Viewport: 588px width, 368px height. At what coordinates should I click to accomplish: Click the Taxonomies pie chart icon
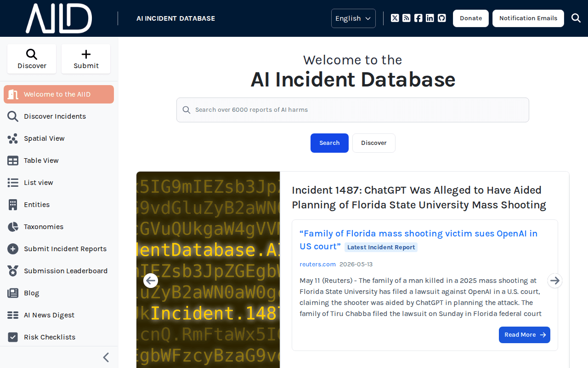[x=13, y=227]
